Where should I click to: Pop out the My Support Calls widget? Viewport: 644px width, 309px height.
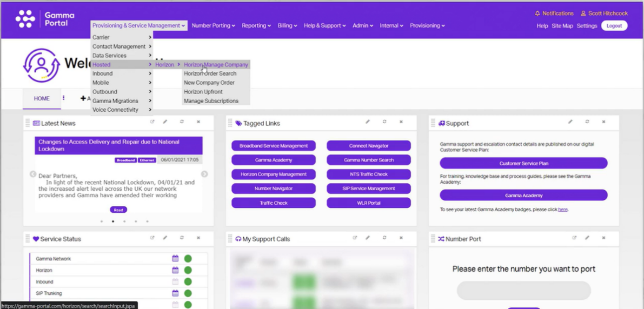click(355, 238)
